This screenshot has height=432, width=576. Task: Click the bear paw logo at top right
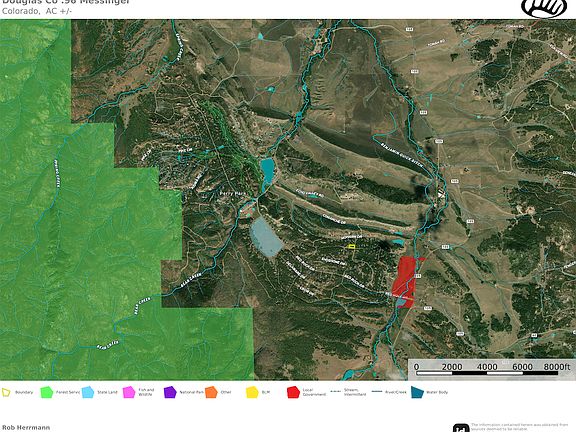point(544,8)
